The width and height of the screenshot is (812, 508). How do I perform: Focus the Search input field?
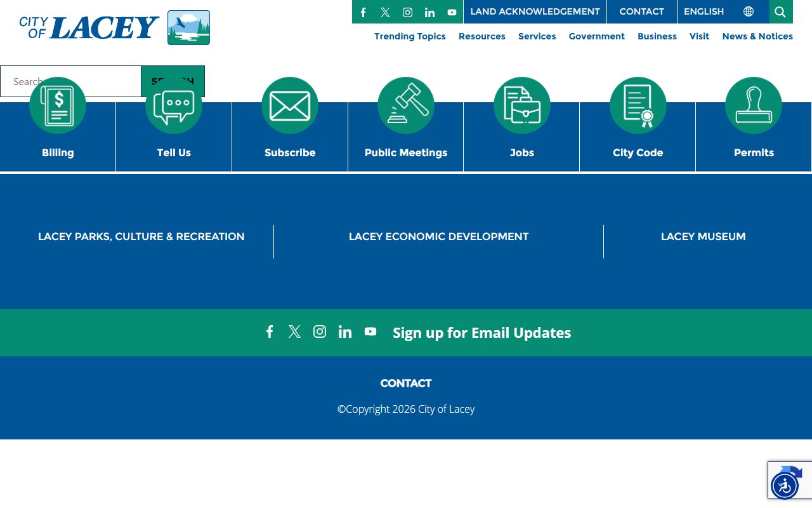point(70,81)
